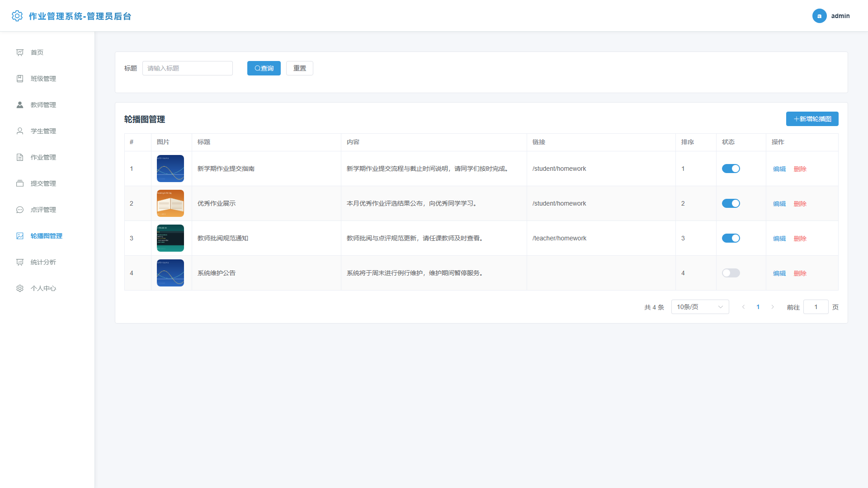Image resolution: width=868 pixels, height=488 pixels.
Task: Click the gear logo icon in header
Action: tap(17, 16)
